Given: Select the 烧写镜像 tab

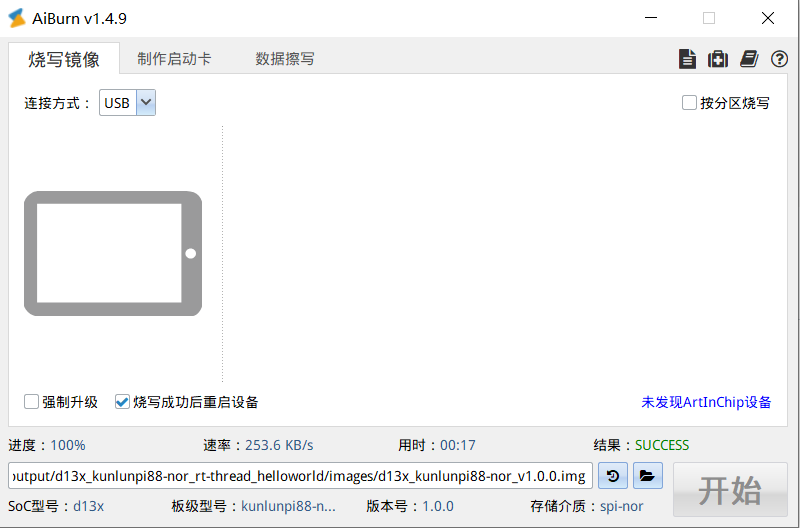Looking at the screenshot, I should pyautogui.click(x=64, y=59).
